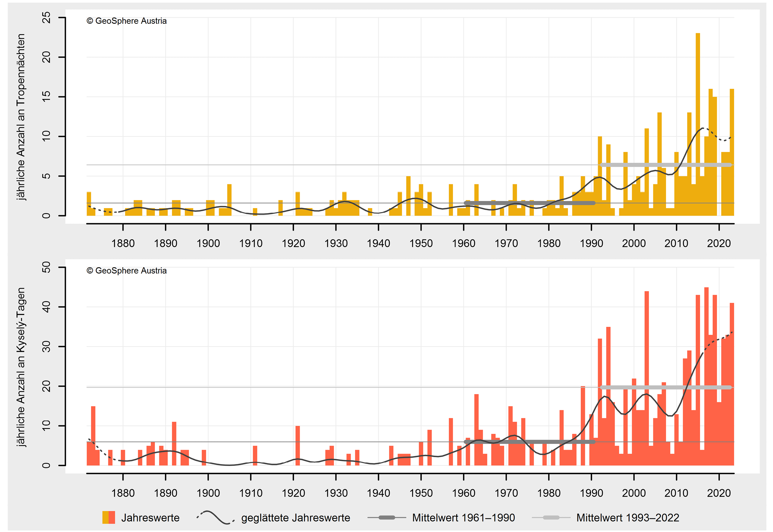The image size is (773, 532).
Task: Click the 1950 x-axis label of top chart
Action: [421, 243]
